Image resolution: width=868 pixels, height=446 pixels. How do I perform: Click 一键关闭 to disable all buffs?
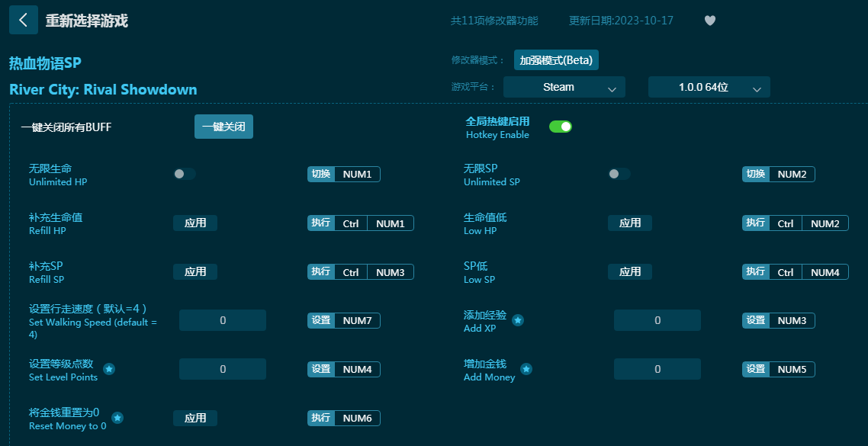223,127
